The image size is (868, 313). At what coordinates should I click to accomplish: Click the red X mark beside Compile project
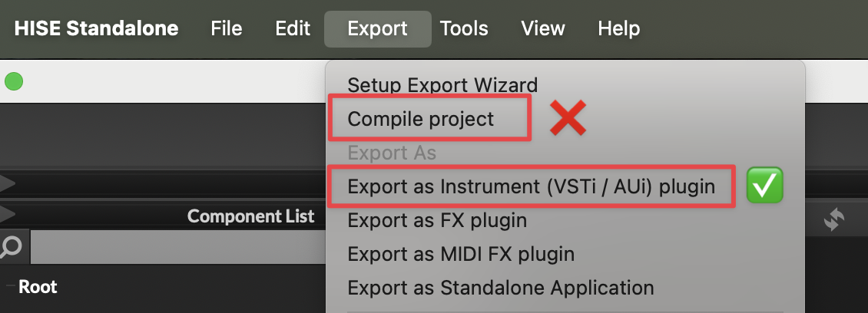click(568, 119)
